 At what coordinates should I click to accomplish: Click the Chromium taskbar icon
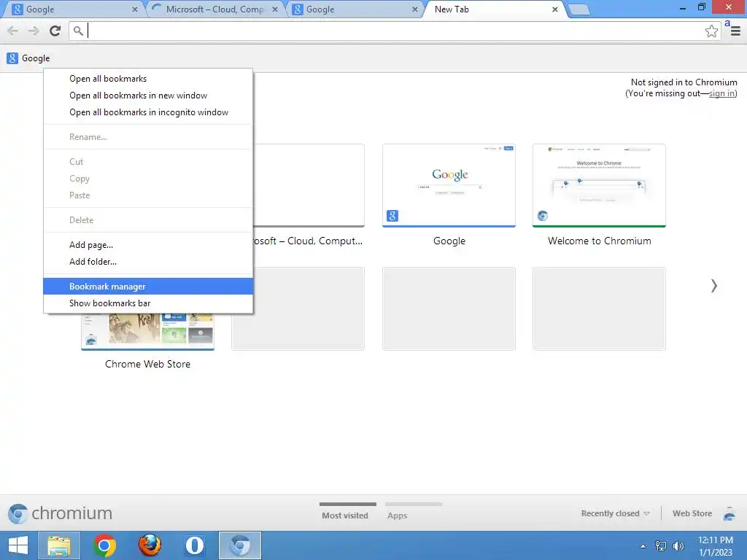239,545
